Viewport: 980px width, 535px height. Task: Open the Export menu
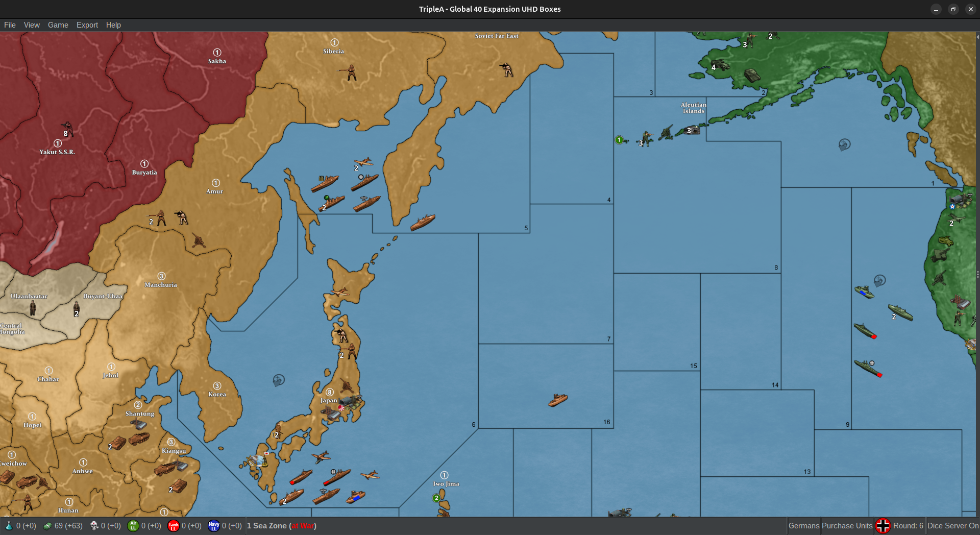pyautogui.click(x=87, y=25)
